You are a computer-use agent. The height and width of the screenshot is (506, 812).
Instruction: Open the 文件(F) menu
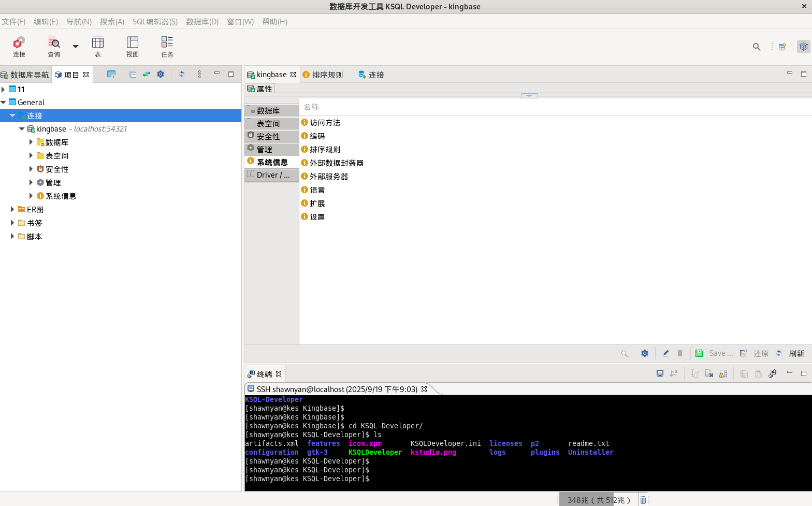(13, 22)
